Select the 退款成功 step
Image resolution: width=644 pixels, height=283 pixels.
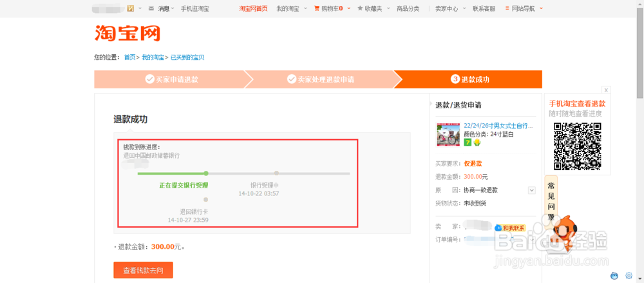(470, 79)
